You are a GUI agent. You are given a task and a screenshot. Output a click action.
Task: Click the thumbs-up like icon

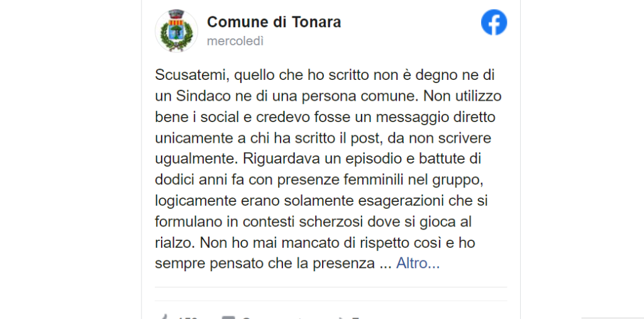coord(164,317)
